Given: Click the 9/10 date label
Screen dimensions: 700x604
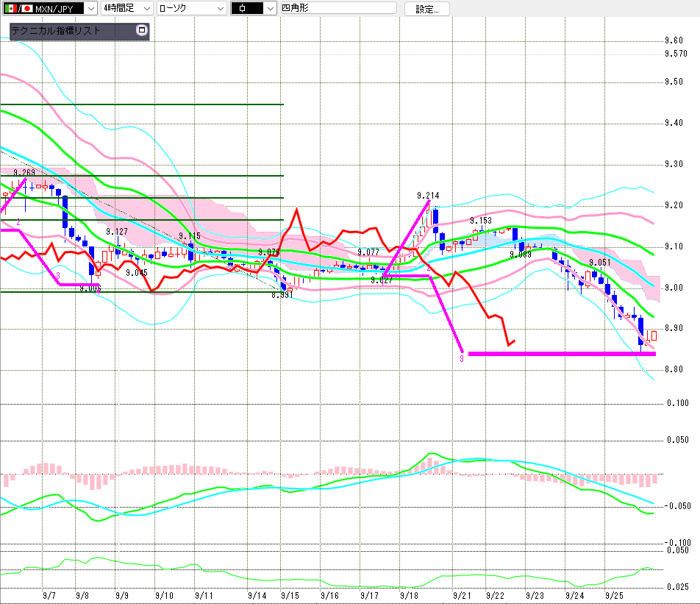Looking at the screenshot, I should tap(164, 595).
